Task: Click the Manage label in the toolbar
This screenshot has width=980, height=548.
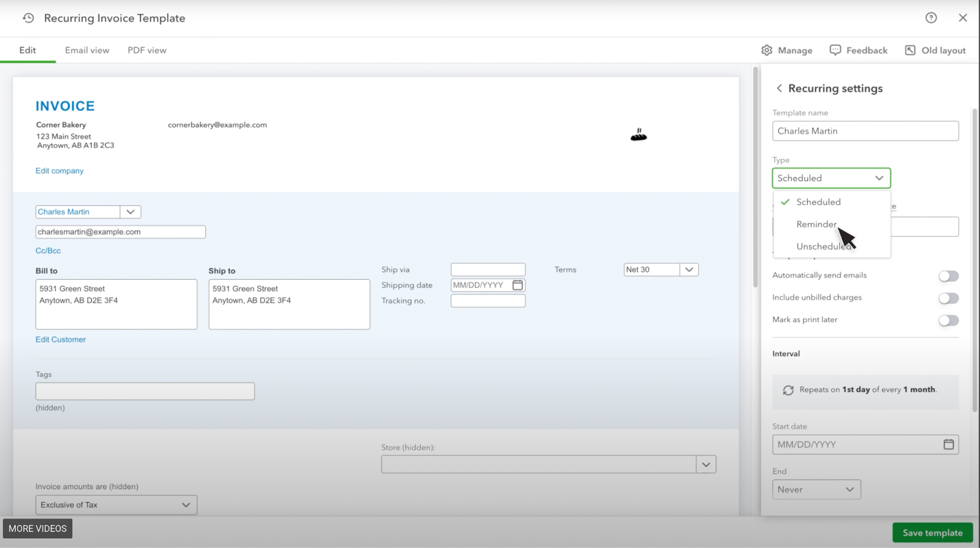Action: tap(795, 50)
